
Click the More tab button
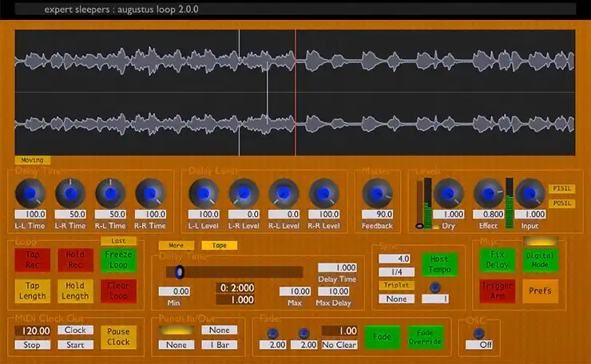pos(177,245)
